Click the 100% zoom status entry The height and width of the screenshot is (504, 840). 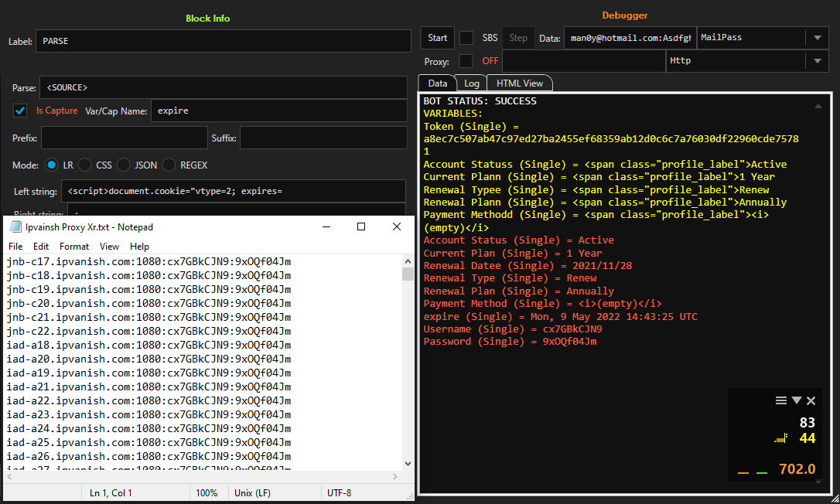tap(207, 492)
